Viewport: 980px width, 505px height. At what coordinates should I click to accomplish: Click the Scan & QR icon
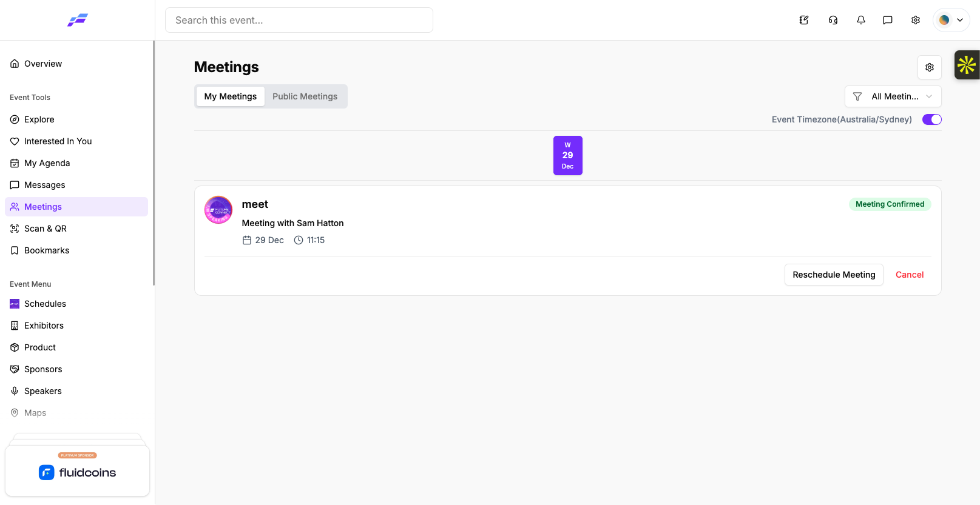[x=15, y=229]
